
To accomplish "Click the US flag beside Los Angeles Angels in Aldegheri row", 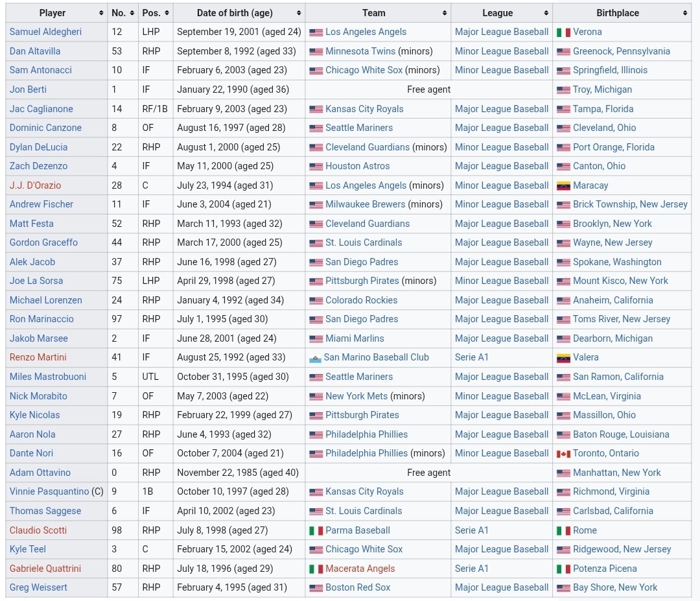I will click(x=316, y=32).
